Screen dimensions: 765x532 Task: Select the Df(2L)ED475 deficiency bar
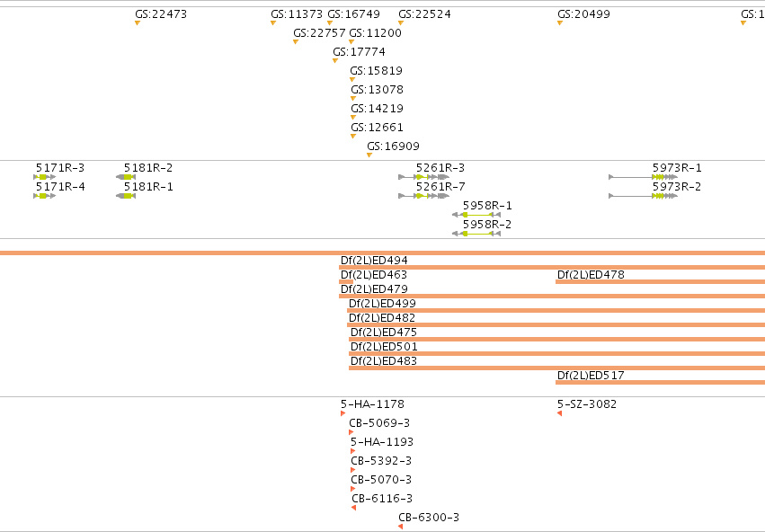pos(557,339)
